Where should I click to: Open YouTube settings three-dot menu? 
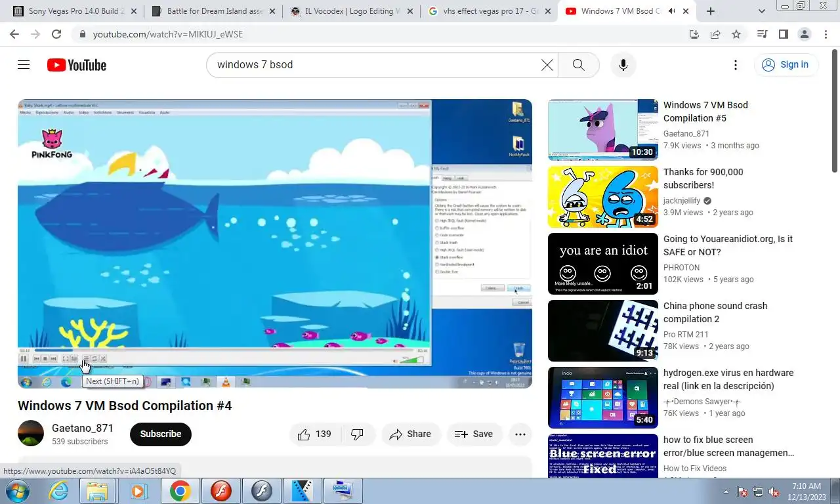click(736, 65)
